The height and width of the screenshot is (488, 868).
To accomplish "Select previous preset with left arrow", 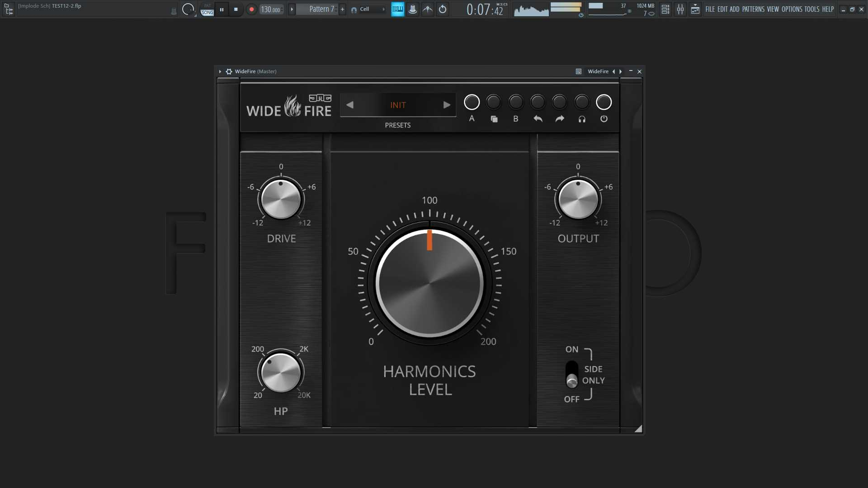I will coord(349,105).
